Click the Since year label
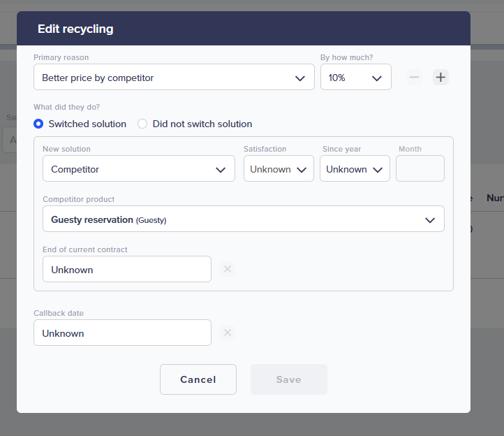 pyautogui.click(x=341, y=149)
